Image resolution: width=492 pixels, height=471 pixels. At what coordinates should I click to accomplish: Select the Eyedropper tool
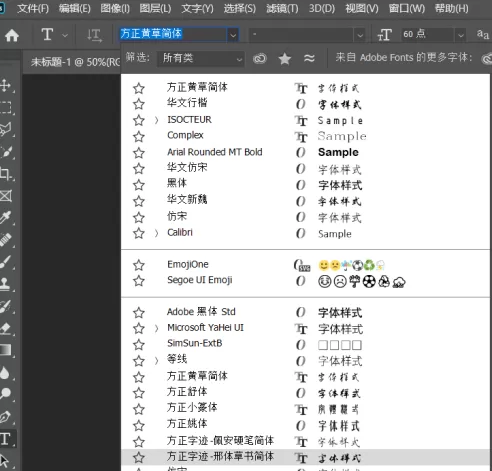point(6,217)
